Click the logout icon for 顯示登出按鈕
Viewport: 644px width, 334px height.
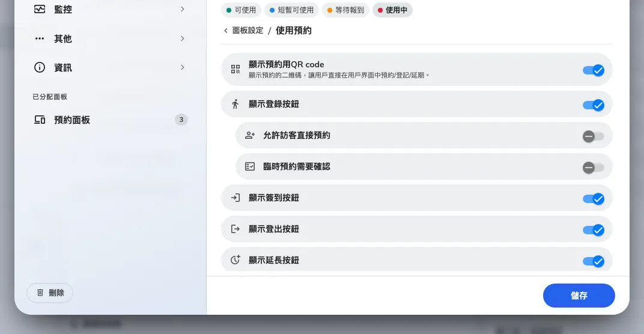pyautogui.click(x=235, y=229)
